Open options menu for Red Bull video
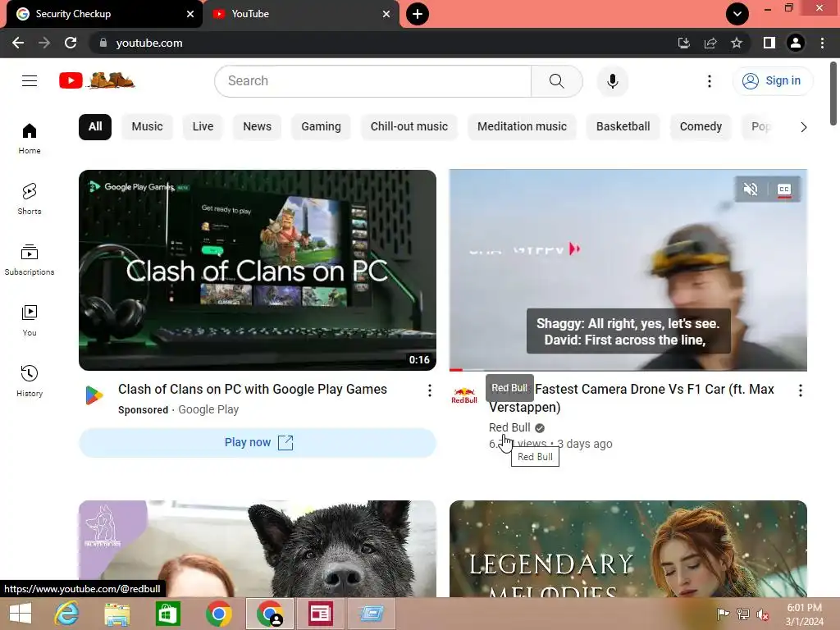The width and height of the screenshot is (840, 630). 801,390
